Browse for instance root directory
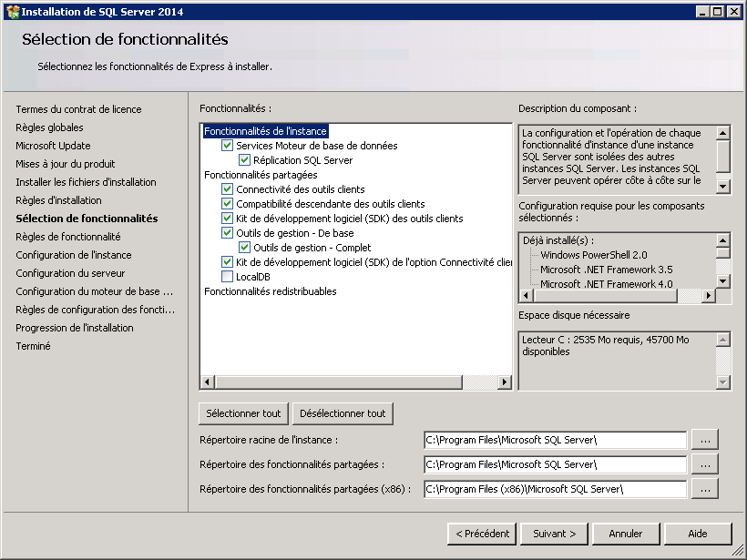The width and height of the screenshot is (747, 560). tap(704, 440)
